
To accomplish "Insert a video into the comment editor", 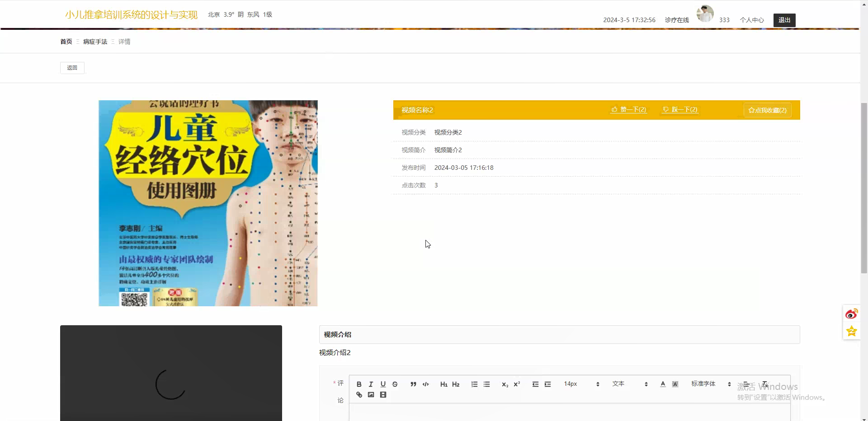I will [383, 395].
